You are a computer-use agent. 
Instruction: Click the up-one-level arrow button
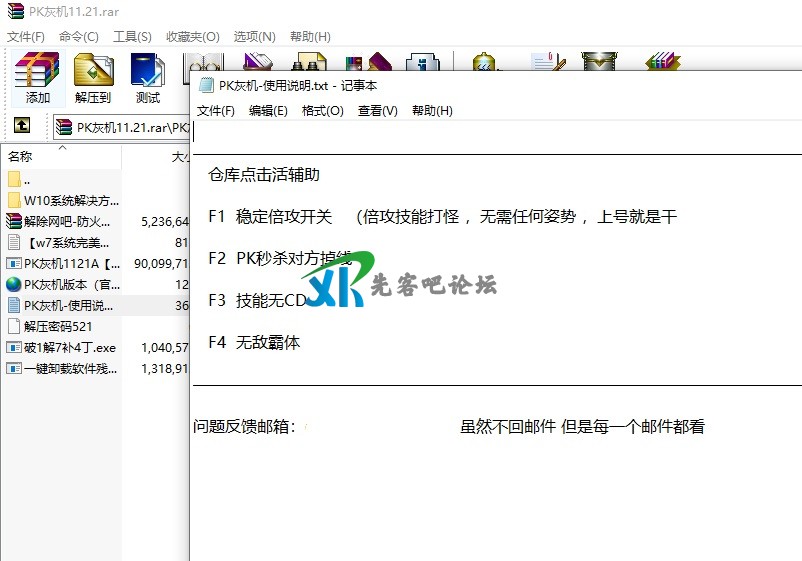[x=21, y=126]
